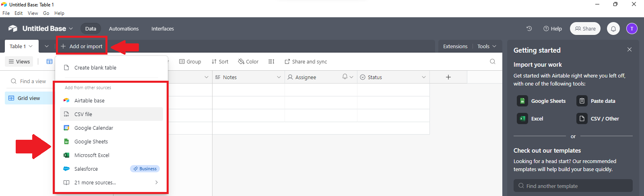
Task: Click the row height icon
Action: pos(271,61)
